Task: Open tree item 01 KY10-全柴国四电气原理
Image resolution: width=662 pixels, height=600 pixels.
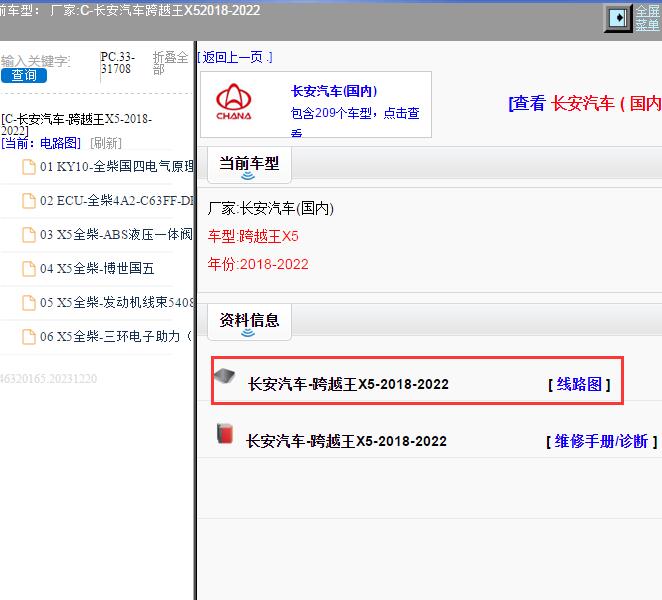Action: pyautogui.click(x=117, y=166)
